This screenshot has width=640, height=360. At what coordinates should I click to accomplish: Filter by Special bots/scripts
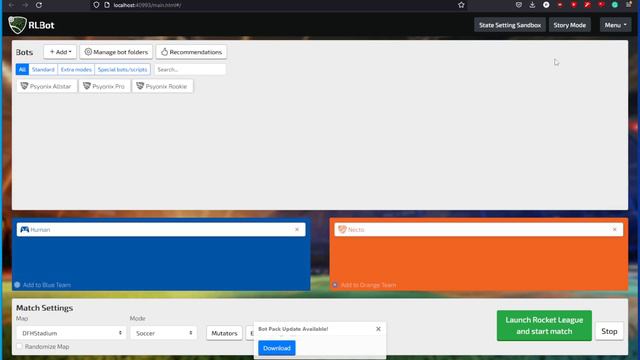122,69
